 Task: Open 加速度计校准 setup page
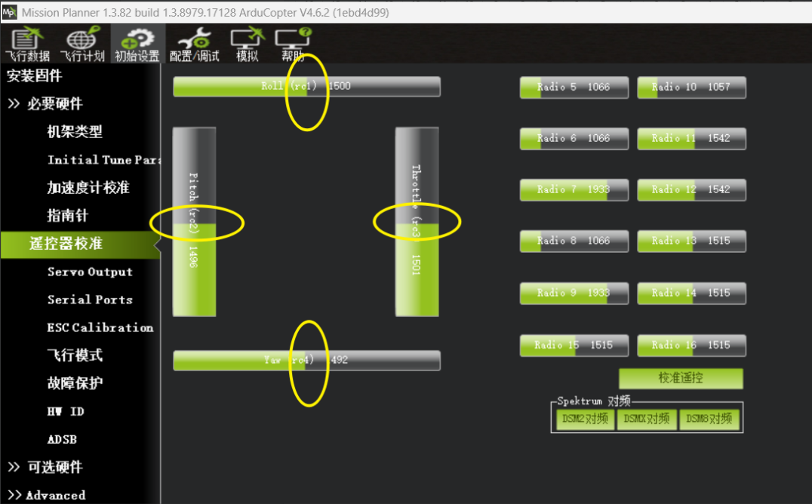coord(88,188)
